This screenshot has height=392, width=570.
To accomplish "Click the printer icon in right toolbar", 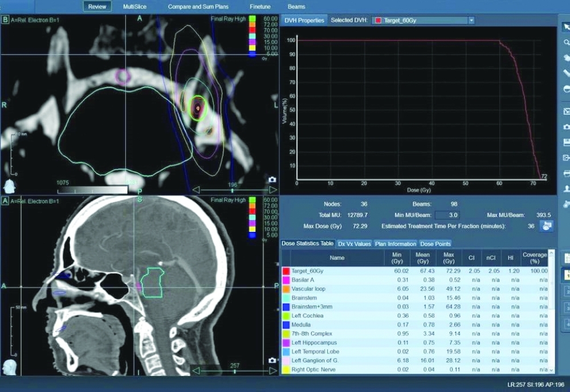I will point(565,173).
